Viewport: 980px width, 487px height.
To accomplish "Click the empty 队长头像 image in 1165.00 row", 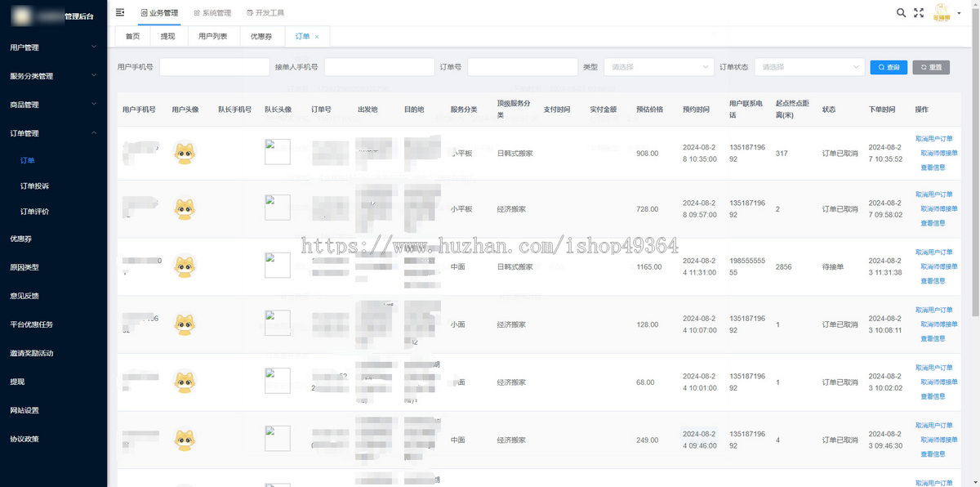I will [x=278, y=266].
